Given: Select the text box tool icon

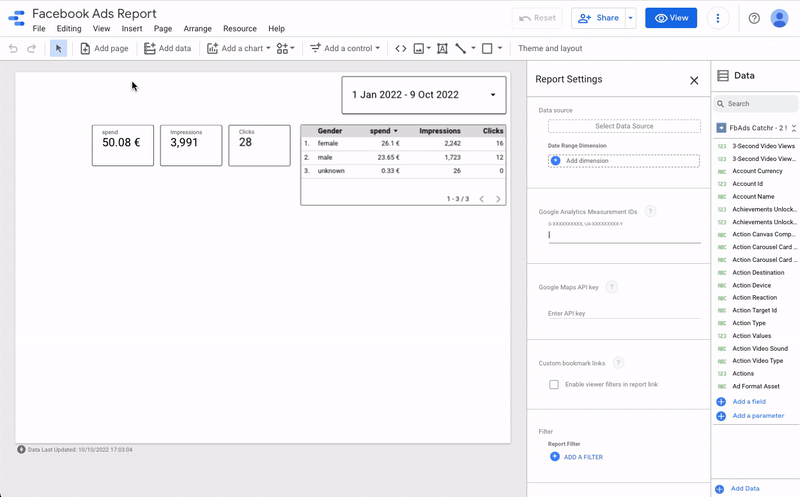Looking at the screenshot, I should [441, 48].
